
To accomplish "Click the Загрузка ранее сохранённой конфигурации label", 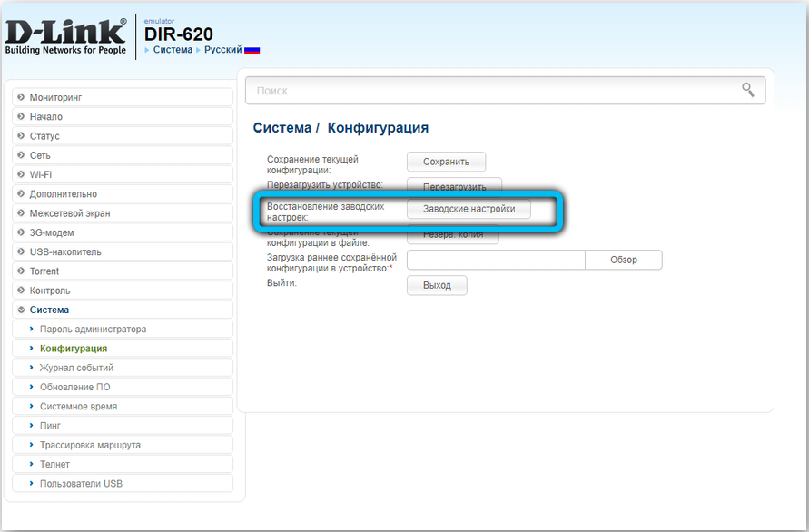I will (331, 262).
